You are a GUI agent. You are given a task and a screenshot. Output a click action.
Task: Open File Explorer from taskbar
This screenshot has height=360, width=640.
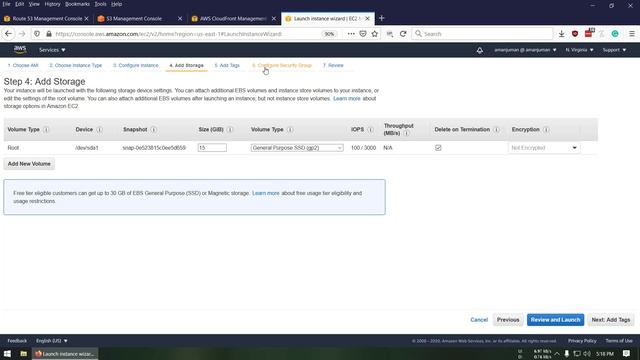[x=24, y=353]
